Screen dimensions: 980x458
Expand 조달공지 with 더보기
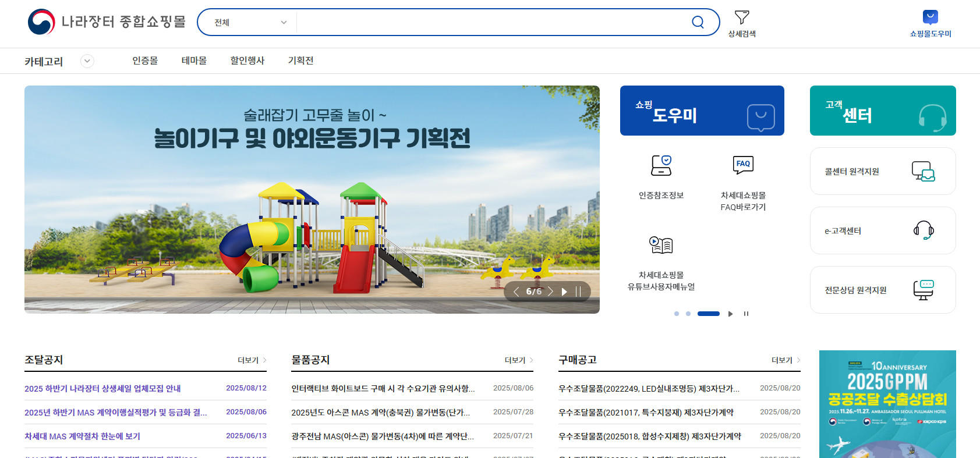coord(252,360)
